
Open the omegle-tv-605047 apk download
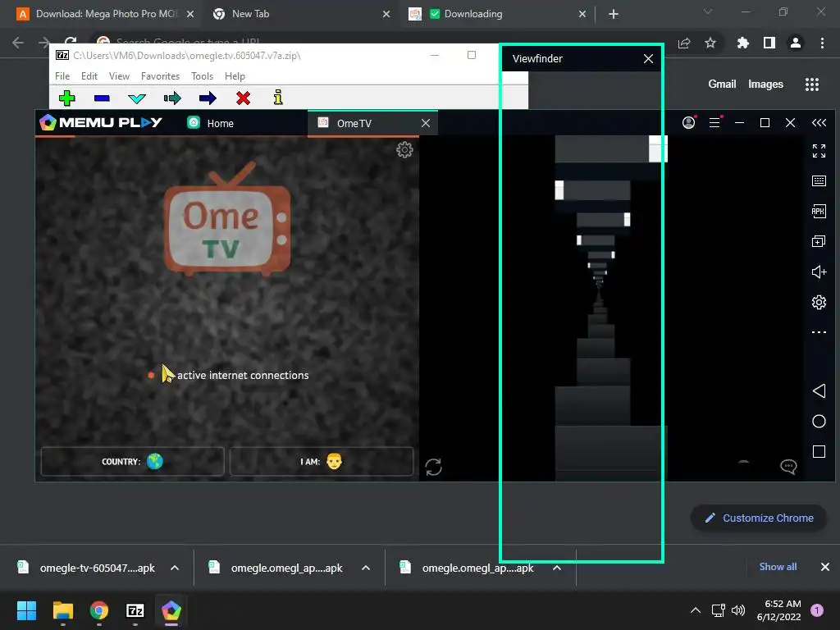click(87, 568)
